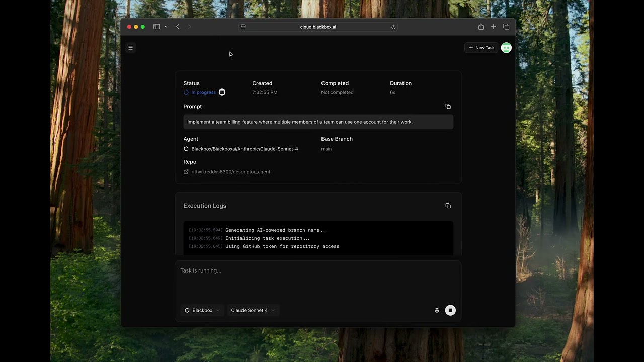This screenshot has height=362, width=644.
Task: Click log line 'Generating AI-powered branch name...'
Action: 276,230
